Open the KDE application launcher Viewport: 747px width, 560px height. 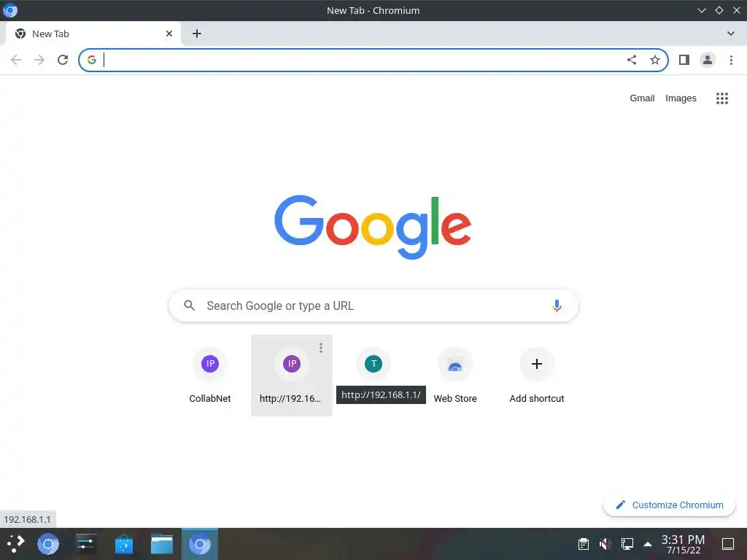(x=16, y=544)
